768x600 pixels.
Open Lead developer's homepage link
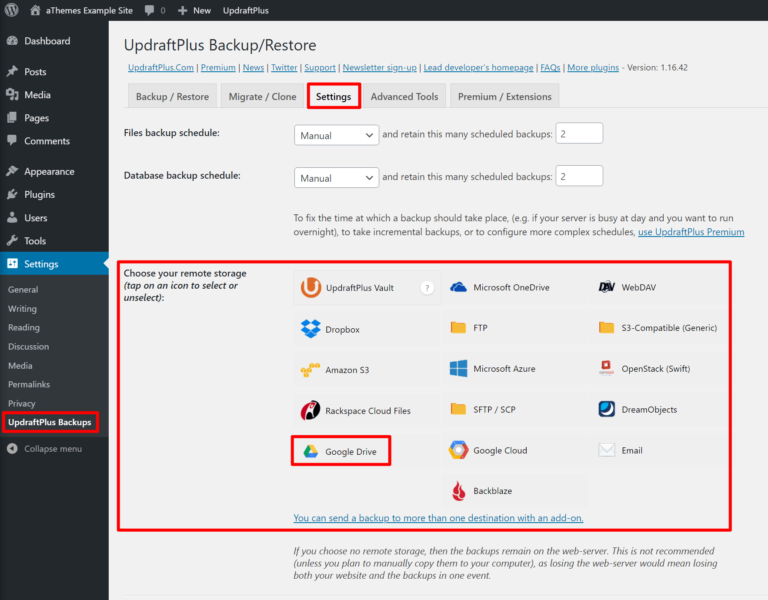pos(479,67)
